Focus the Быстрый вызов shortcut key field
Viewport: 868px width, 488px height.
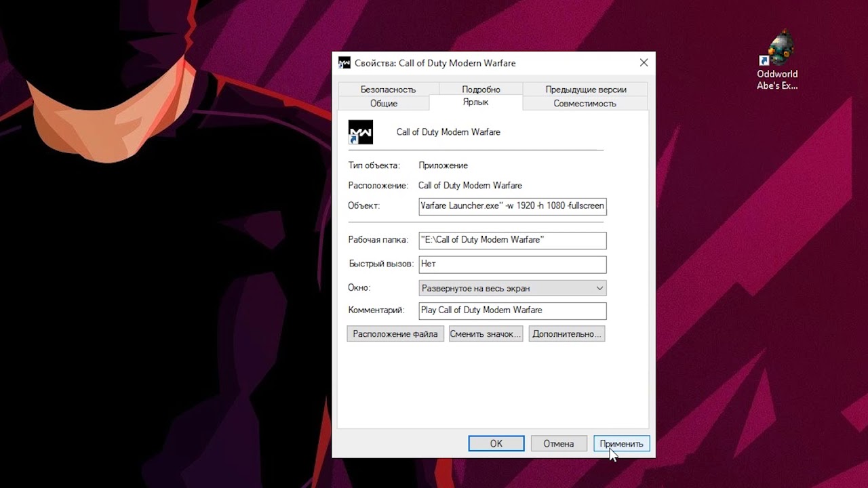point(513,264)
